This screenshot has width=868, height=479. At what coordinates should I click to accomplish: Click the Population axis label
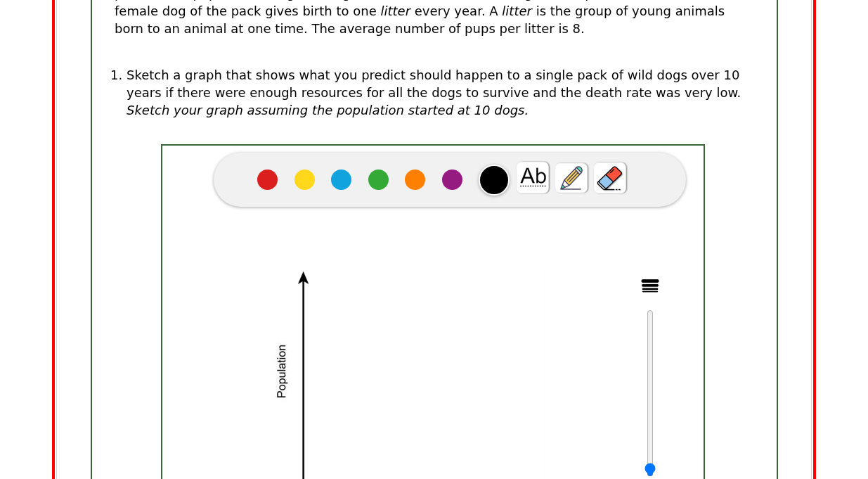[282, 371]
